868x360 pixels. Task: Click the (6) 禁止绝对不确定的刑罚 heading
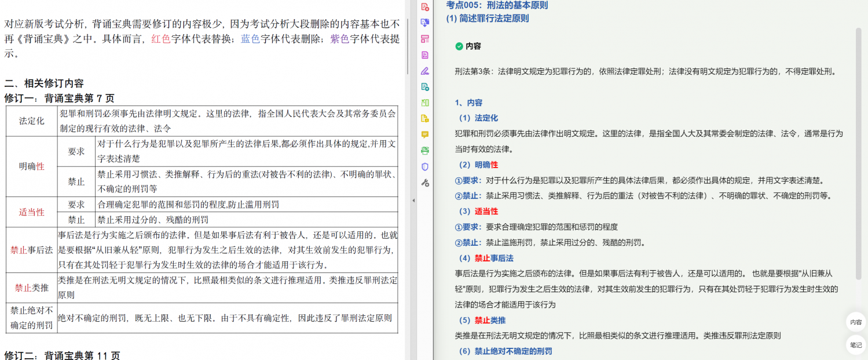pyautogui.click(x=506, y=351)
